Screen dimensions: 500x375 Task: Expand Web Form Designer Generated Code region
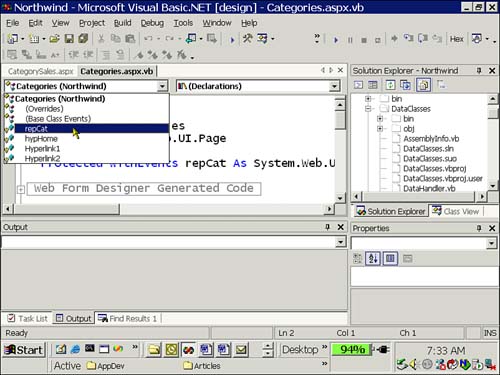tap(21, 189)
